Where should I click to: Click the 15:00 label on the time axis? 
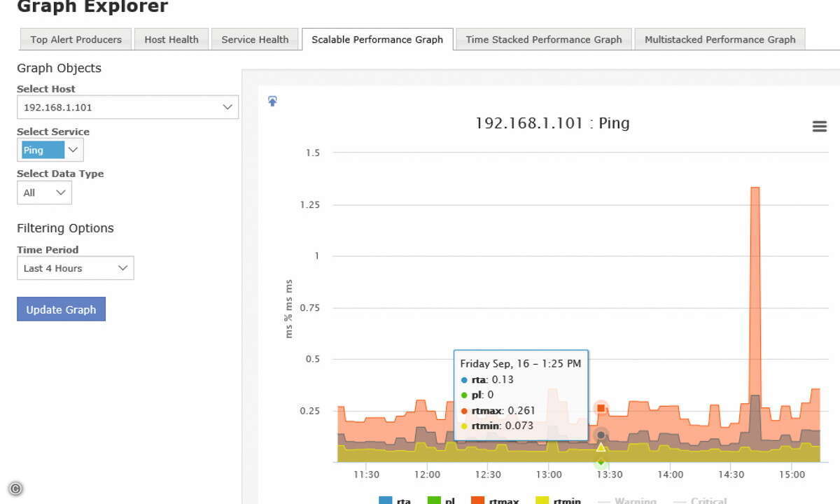click(x=792, y=475)
